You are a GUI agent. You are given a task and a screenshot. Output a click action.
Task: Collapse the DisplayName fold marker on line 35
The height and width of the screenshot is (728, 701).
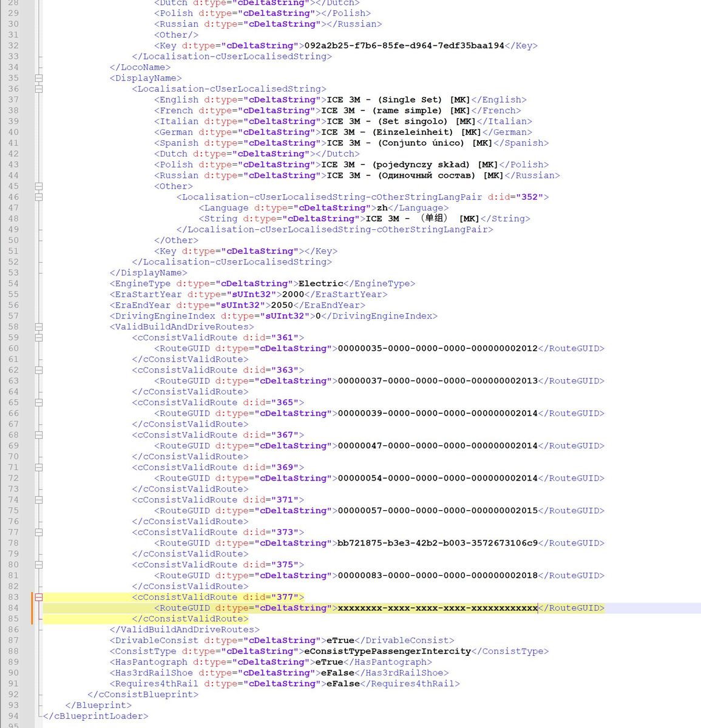[x=39, y=78]
